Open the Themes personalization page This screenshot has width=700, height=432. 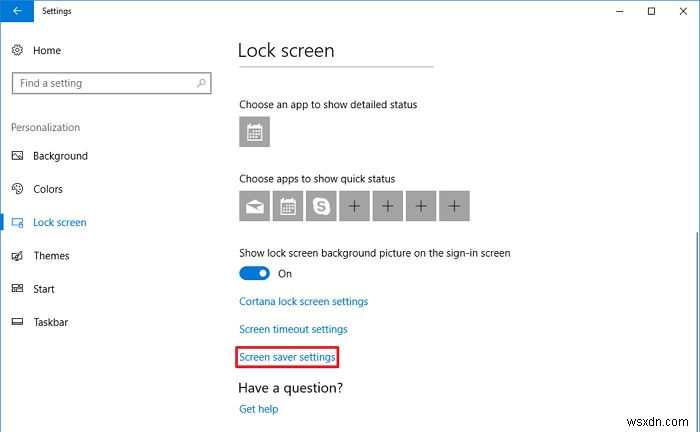51,256
